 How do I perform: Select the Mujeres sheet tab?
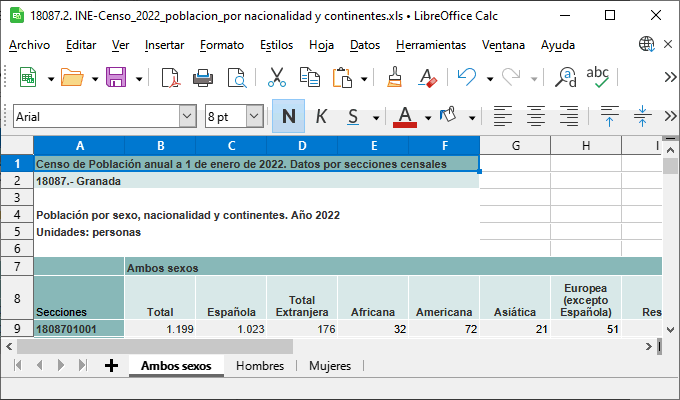329,366
